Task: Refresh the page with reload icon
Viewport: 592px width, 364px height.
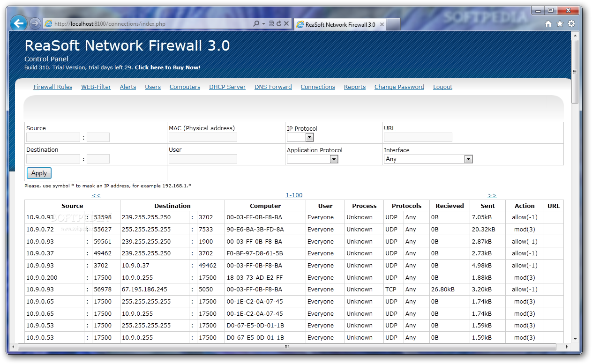Action: point(278,23)
